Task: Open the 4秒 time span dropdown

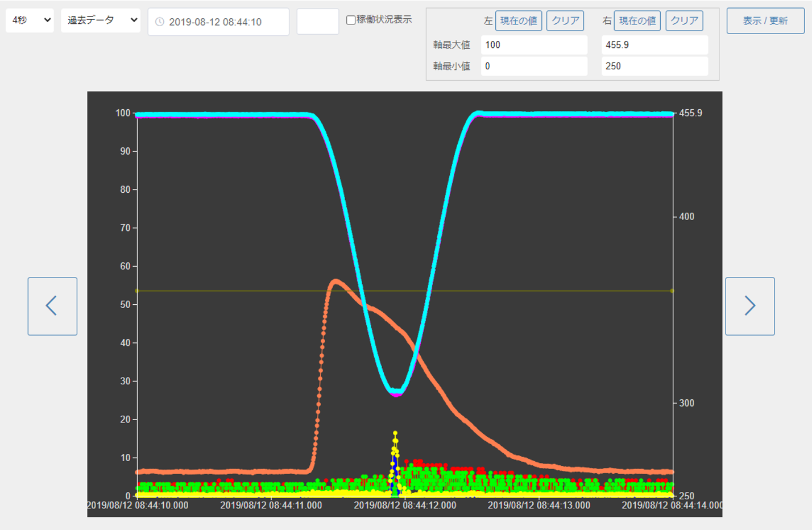Action: point(30,20)
